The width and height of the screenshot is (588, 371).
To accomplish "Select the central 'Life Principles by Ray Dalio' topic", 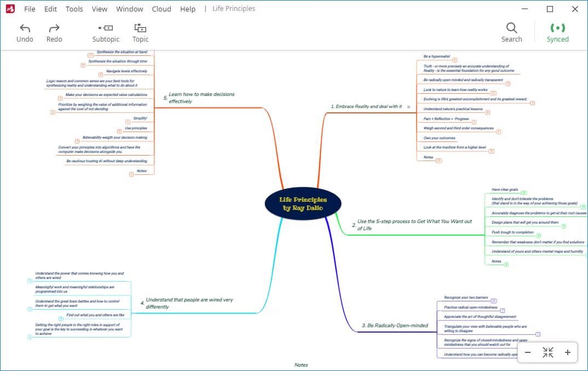I will (303, 204).
